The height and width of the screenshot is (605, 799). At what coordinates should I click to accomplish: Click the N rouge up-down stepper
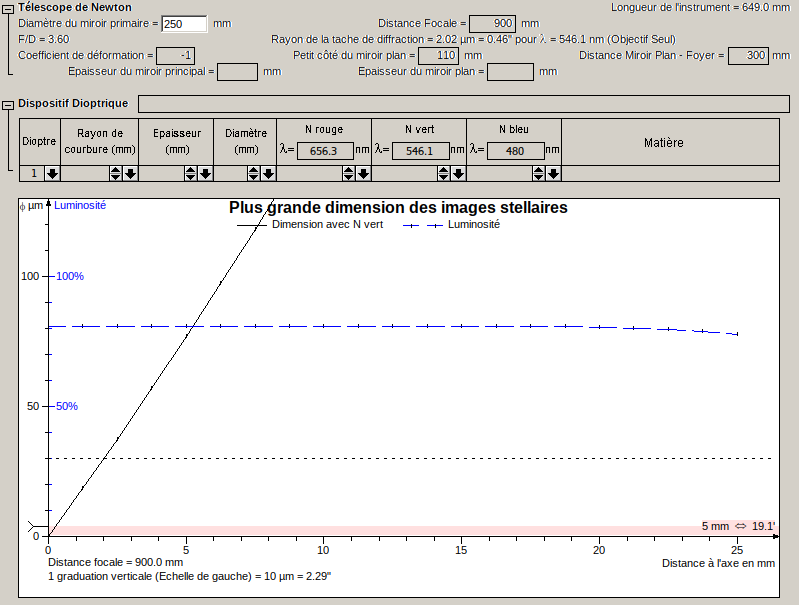[349, 174]
